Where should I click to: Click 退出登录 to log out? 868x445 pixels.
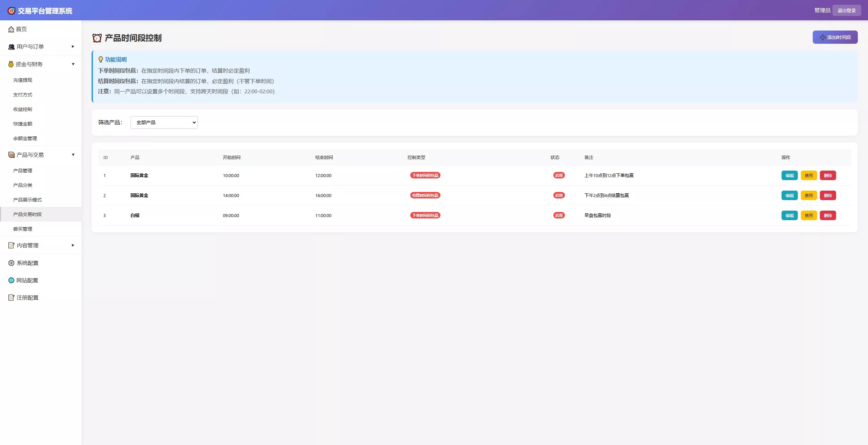(x=846, y=11)
